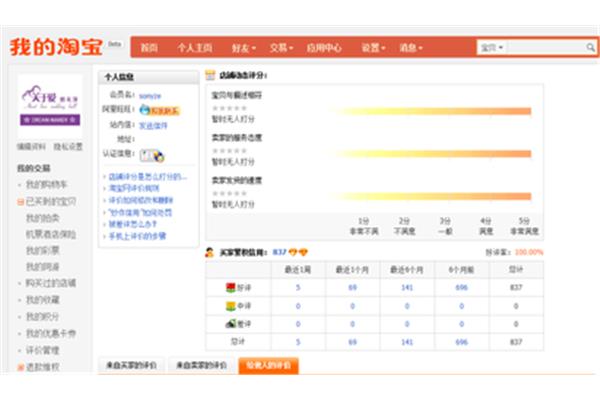Open the 交易 dropdown menu
Image resolution: width=600 pixels, height=400 pixels.
(281, 48)
